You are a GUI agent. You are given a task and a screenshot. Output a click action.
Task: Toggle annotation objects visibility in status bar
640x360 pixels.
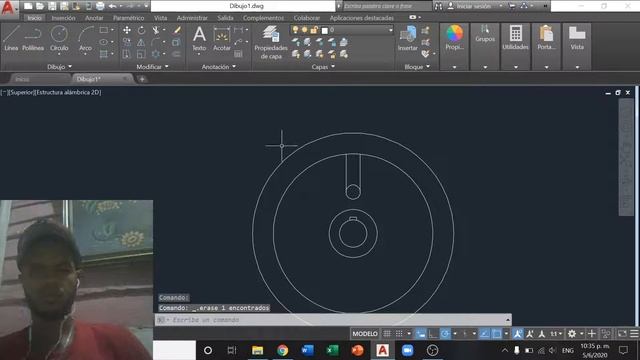(518, 334)
